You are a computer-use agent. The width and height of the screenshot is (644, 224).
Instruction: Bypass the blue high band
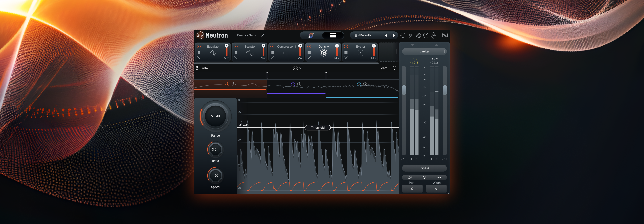pyautogui.click(x=359, y=84)
